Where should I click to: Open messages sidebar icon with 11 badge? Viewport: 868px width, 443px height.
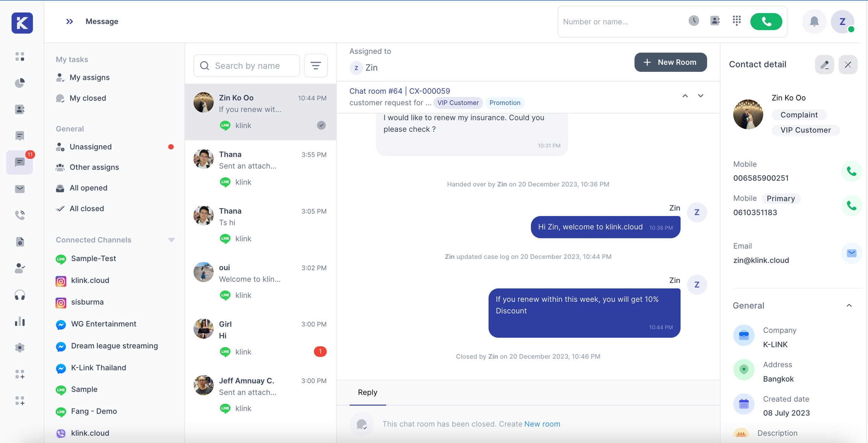(x=20, y=162)
